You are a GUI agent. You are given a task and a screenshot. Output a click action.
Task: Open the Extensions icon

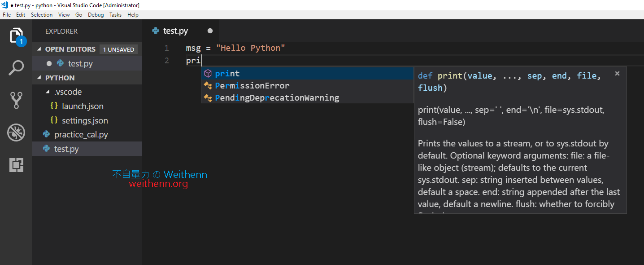click(16, 165)
